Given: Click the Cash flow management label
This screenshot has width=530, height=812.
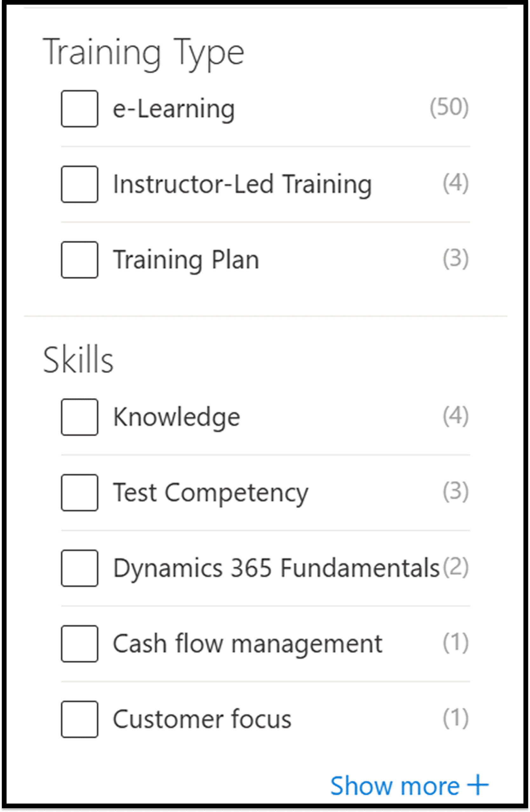Looking at the screenshot, I should 248,644.
